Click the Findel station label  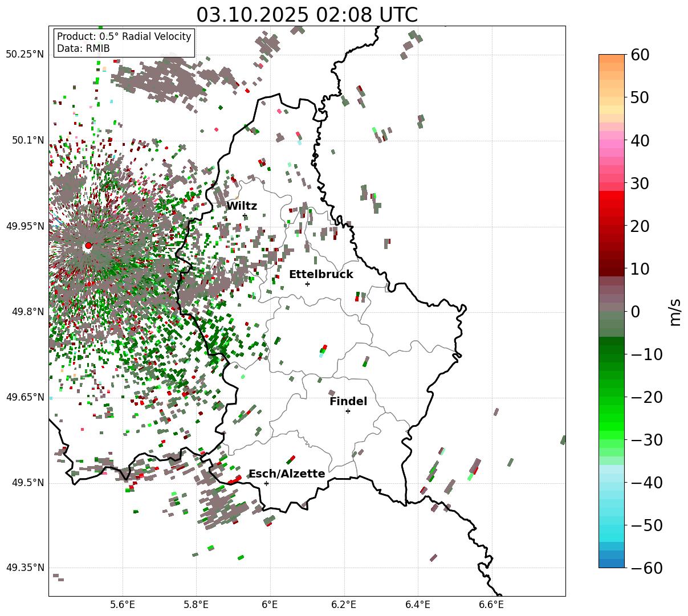point(348,402)
